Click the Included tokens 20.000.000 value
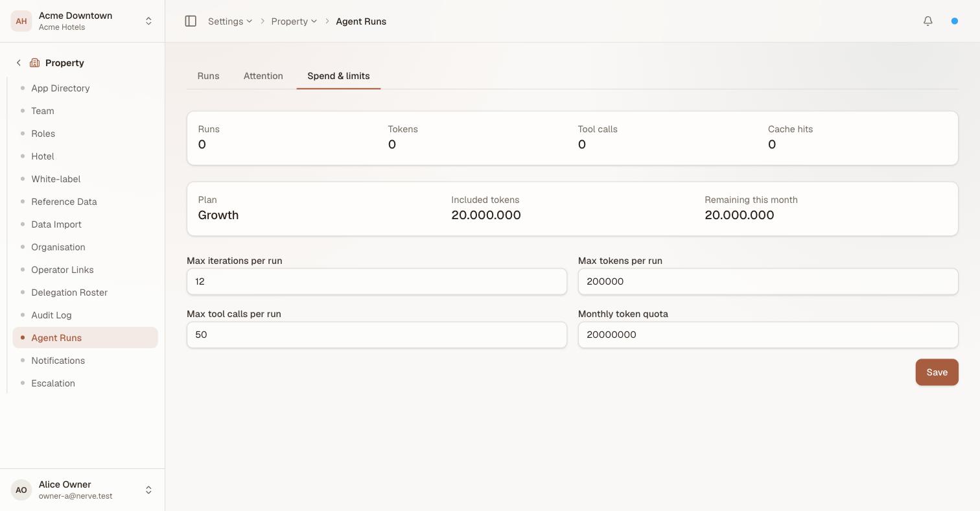This screenshot has height=511, width=980. click(486, 215)
